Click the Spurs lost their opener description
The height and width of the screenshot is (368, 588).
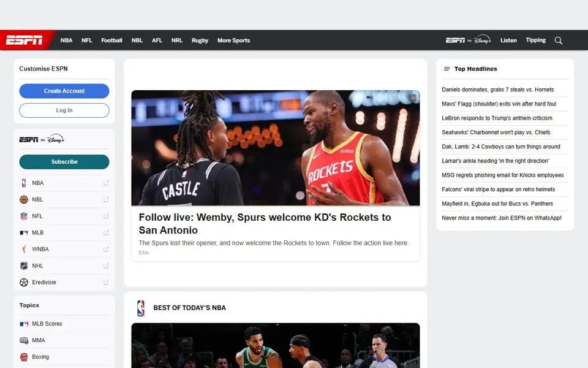[274, 243]
